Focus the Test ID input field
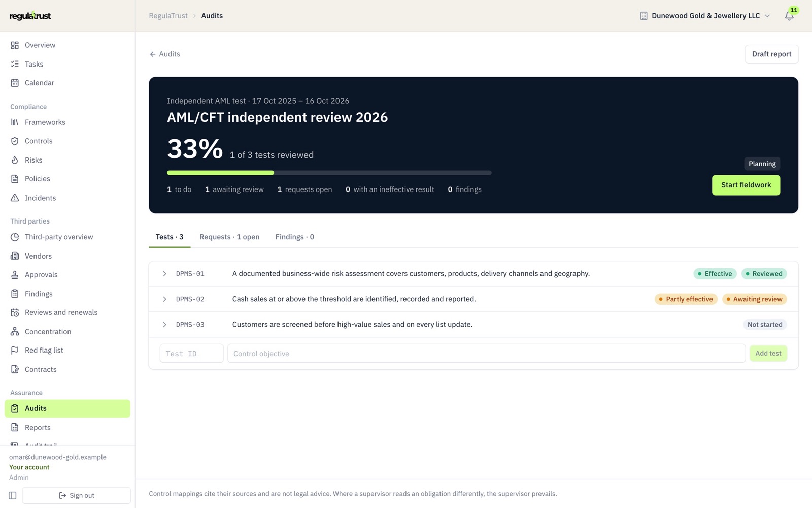Viewport: 812px width, 508px height. tap(191, 354)
